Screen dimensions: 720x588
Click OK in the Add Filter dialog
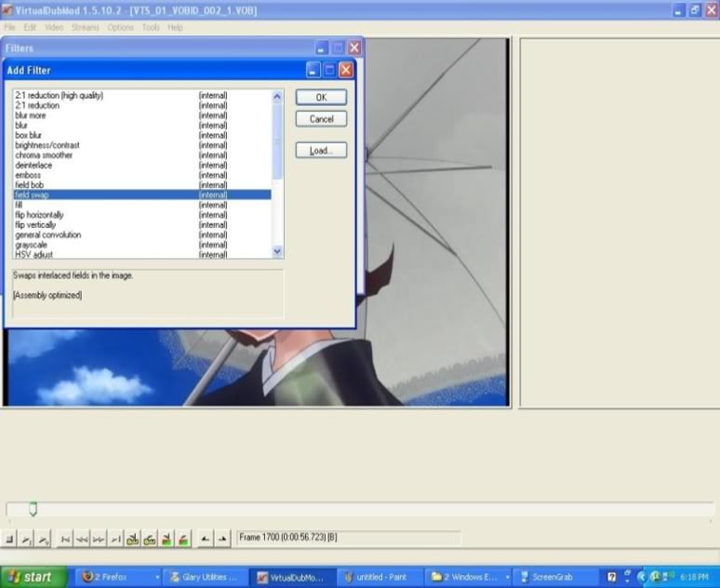point(321,98)
